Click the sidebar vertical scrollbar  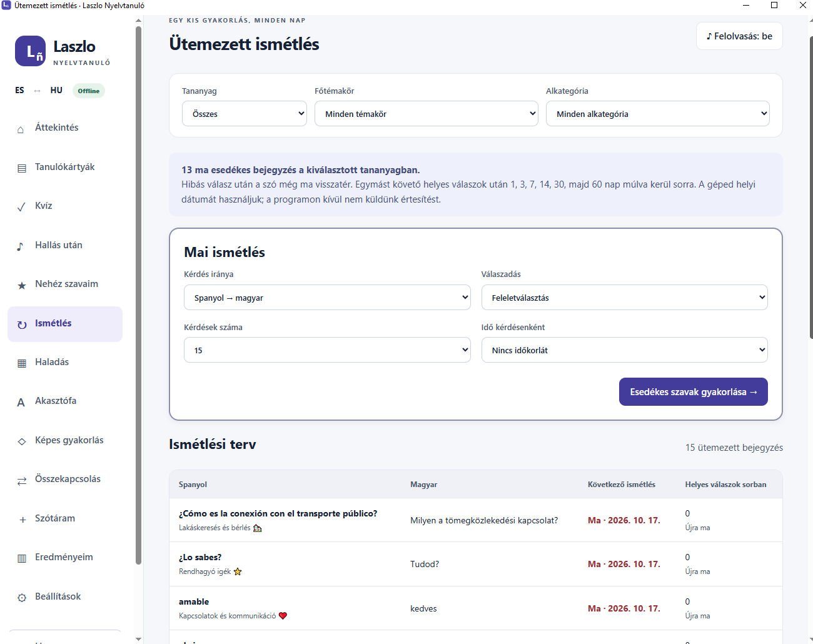[x=138, y=295]
